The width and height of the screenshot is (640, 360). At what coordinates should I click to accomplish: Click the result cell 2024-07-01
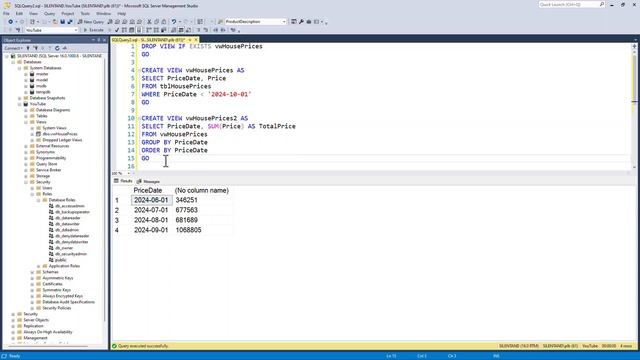pos(151,210)
